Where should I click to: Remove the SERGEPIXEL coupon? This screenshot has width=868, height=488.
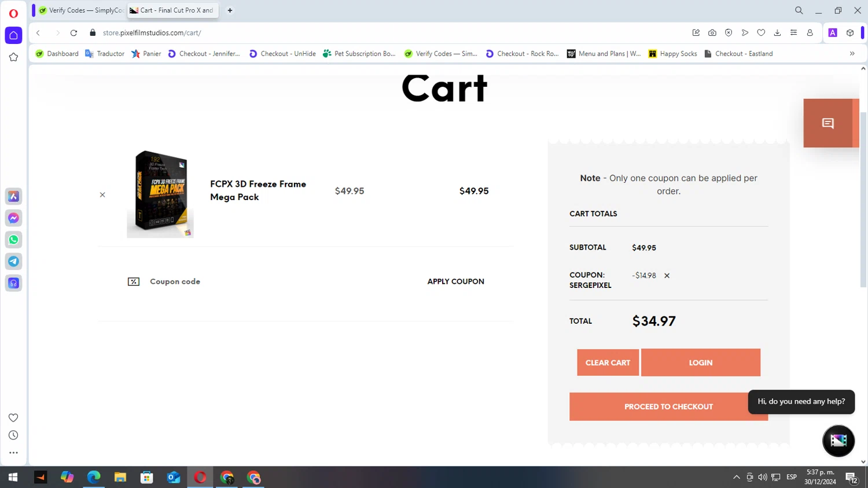667,276
